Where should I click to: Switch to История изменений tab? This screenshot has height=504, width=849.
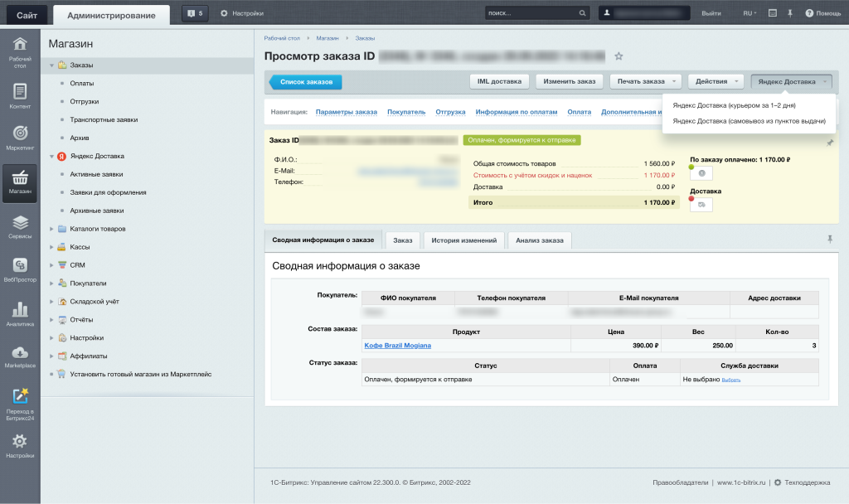[464, 240]
